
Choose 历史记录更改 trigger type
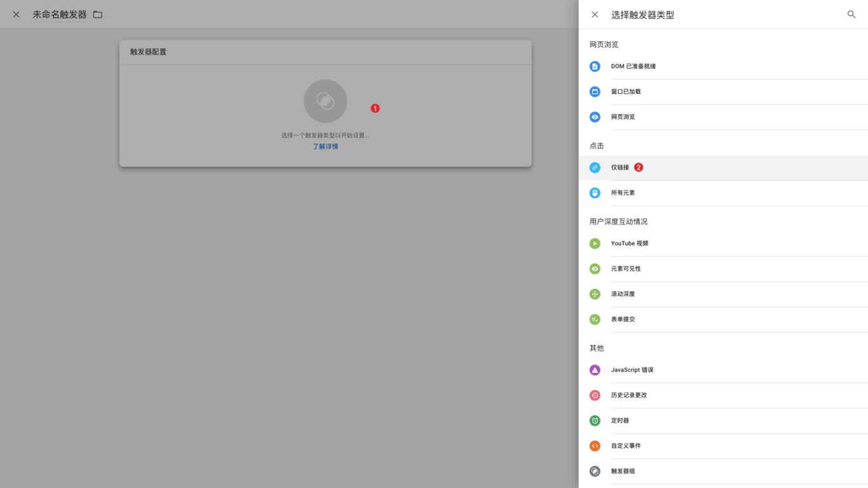(x=628, y=395)
